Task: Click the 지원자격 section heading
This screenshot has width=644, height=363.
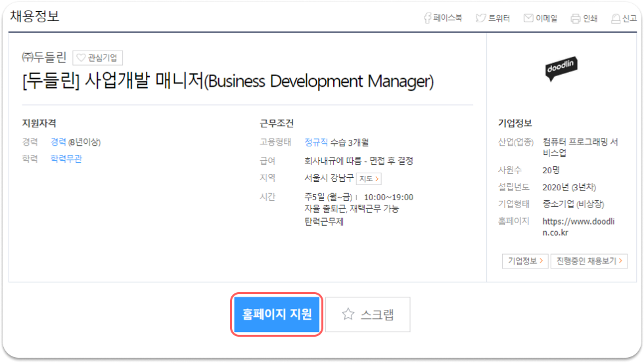Action: (39, 123)
